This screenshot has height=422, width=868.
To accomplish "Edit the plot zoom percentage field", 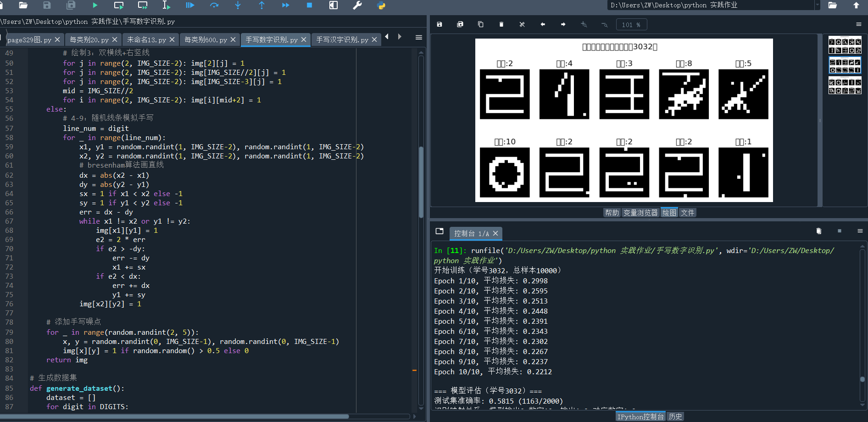I will point(631,25).
